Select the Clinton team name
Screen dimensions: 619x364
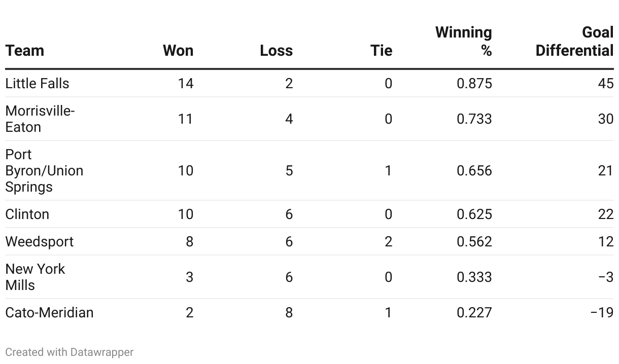27,214
